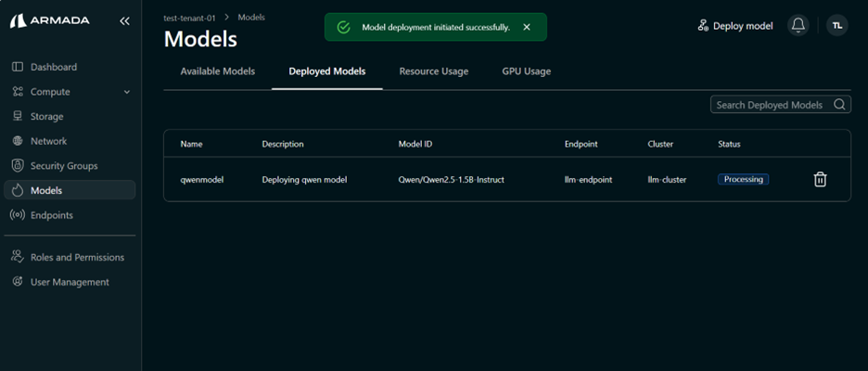The width and height of the screenshot is (868, 371).
Task: Open Endpoints page from sidebar
Action: pyautogui.click(x=51, y=215)
